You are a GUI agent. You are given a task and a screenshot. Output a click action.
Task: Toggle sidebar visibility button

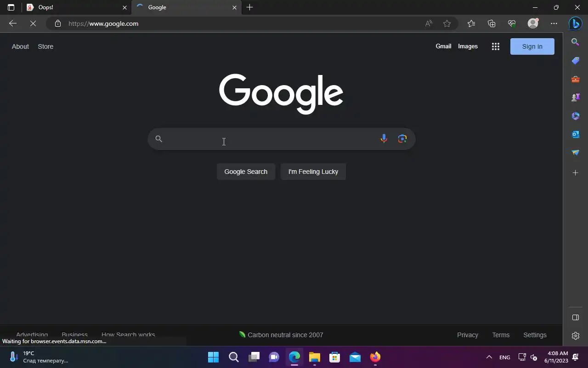[x=576, y=317]
